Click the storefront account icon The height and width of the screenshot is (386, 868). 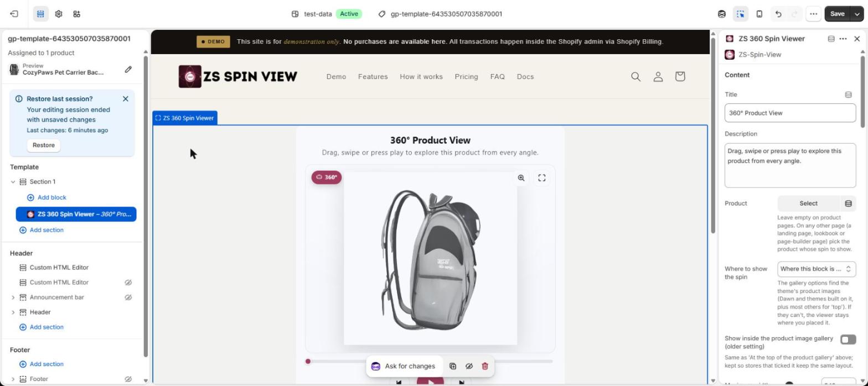pos(658,77)
